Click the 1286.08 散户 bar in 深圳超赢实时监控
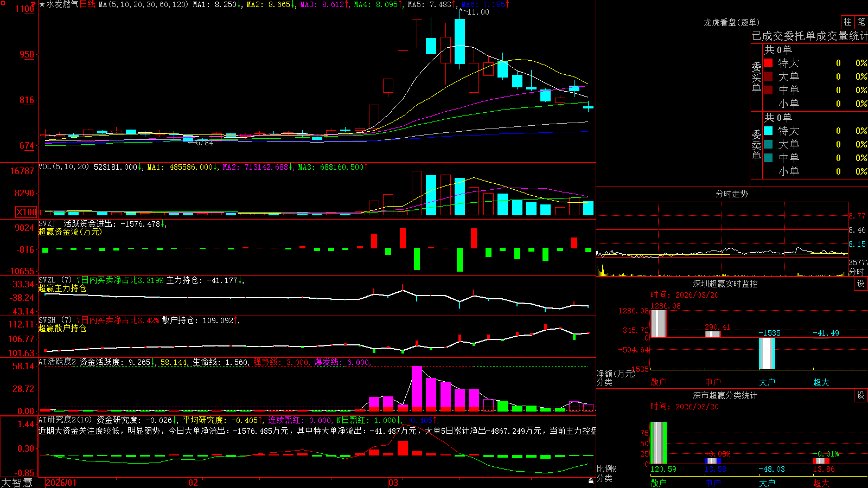The height and width of the screenshot is (488, 868). pos(659,324)
